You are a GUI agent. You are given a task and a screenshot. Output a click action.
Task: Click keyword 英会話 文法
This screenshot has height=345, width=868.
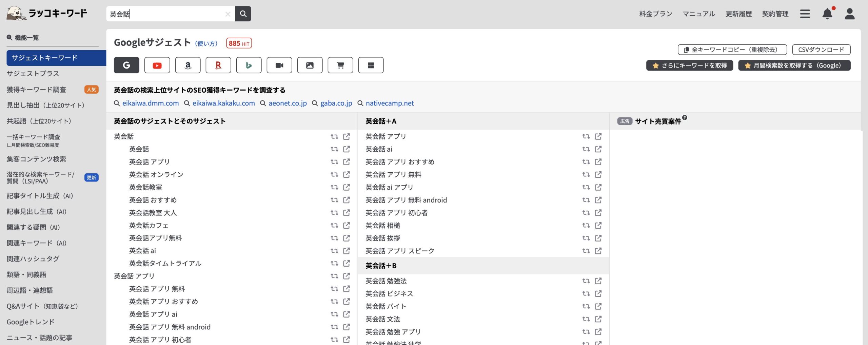coord(383,319)
